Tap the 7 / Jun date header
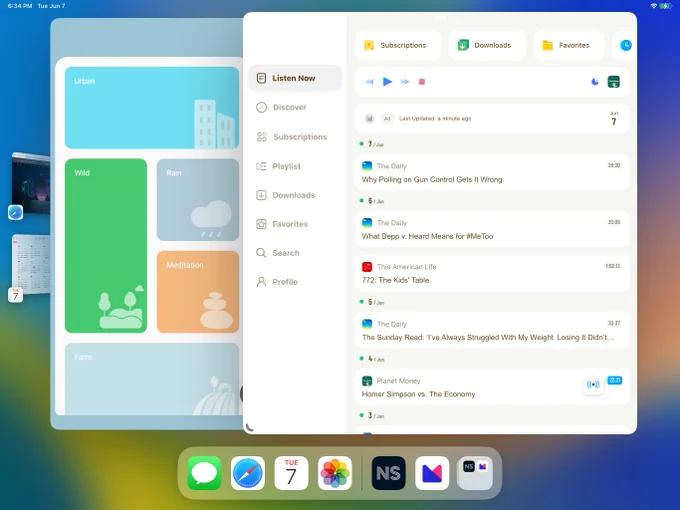The width and height of the screenshot is (680, 510). (372, 144)
